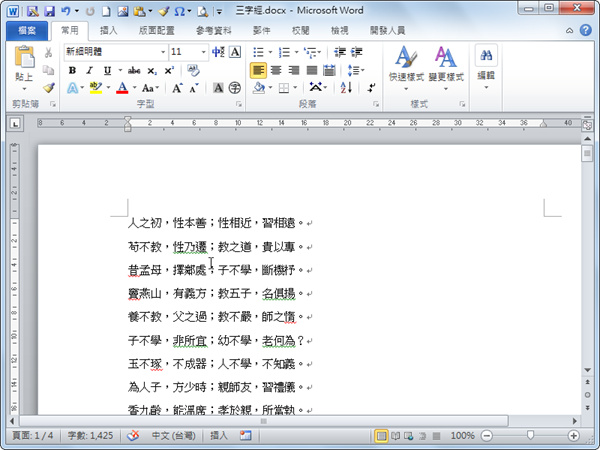This screenshot has height=450, width=600.
Task: Enable center text alignment
Action: (276, 70)
